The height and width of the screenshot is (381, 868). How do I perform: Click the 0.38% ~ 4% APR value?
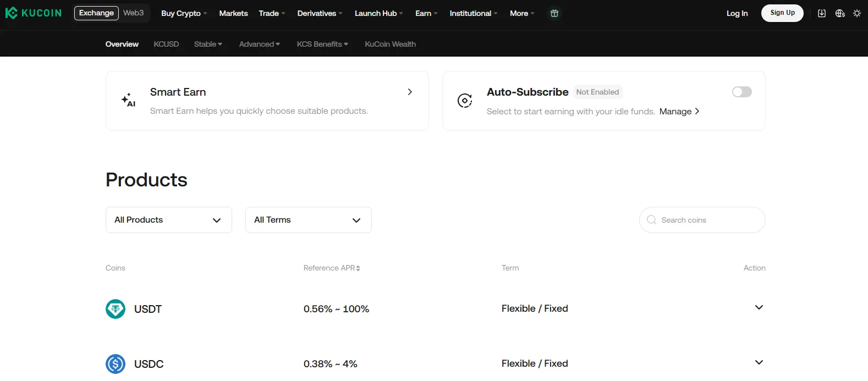331,364
